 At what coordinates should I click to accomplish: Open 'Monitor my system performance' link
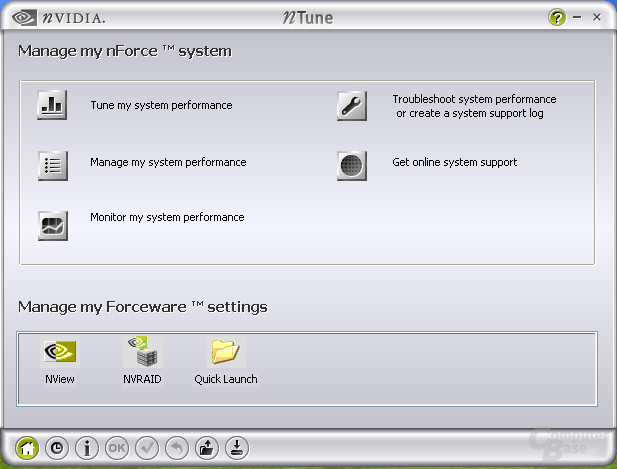(167, 217)
